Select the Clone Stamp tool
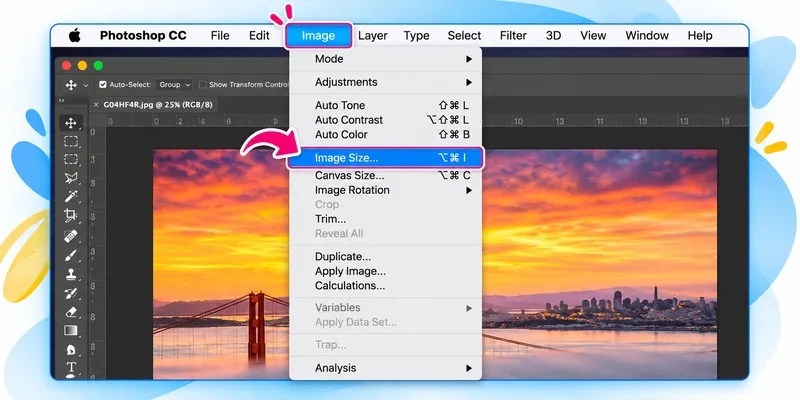Image resolution: width=800 pixels, height=400 pixels. (71, 274)
